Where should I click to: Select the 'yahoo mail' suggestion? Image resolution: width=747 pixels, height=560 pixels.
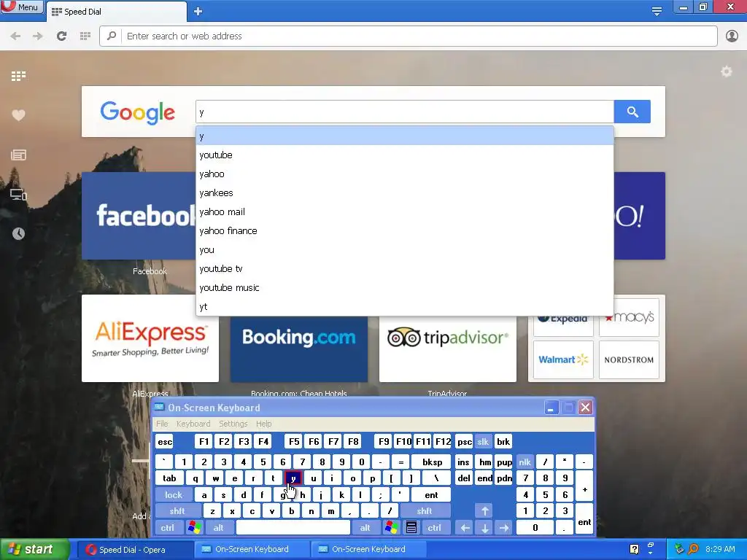pyautogui.click(x=404, y=212)
